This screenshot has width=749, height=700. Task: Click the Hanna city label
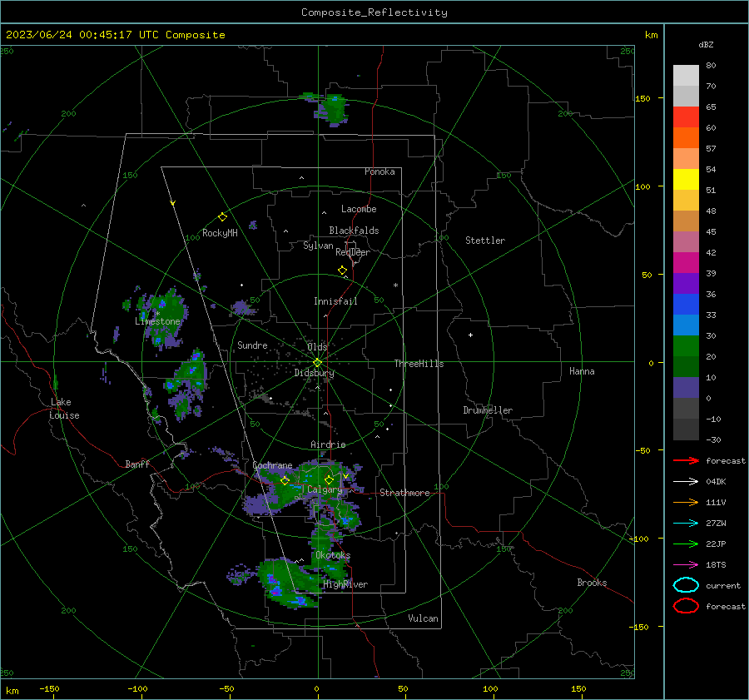[x=582, y=371]
